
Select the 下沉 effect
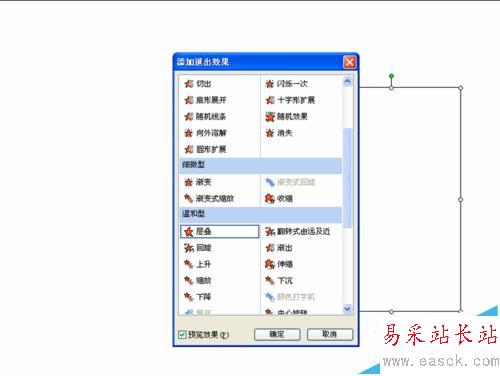279,281
